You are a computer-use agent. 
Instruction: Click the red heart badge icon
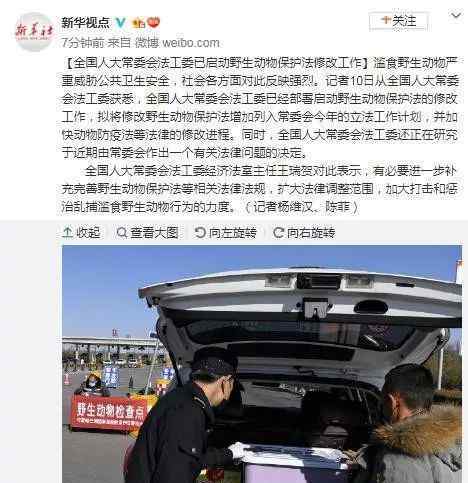154,23
